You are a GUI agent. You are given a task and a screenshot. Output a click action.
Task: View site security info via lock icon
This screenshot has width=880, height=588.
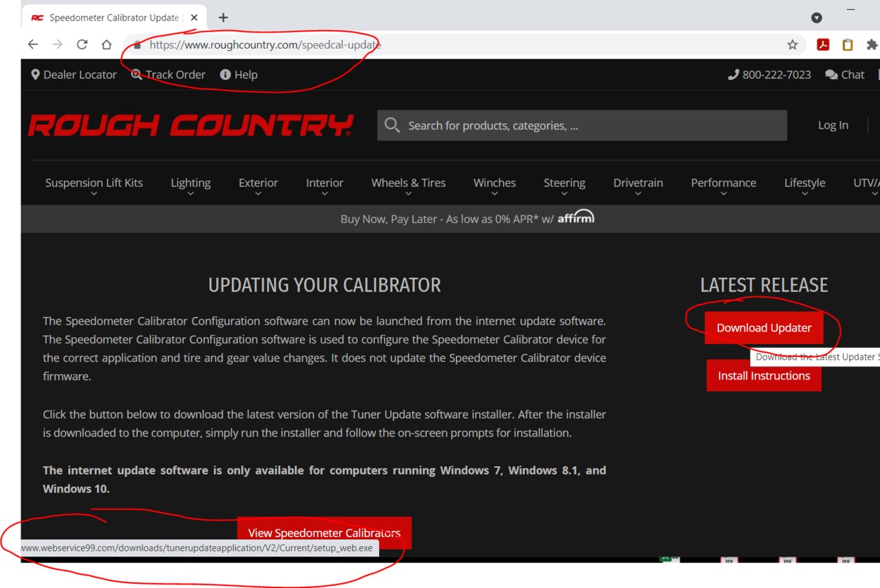138,45
